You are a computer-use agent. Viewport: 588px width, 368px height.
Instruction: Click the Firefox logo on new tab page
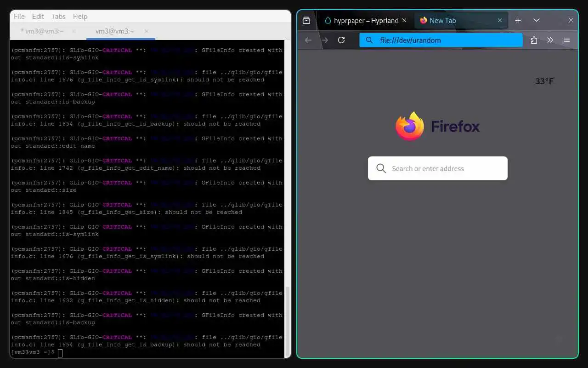tap(410, 126)
